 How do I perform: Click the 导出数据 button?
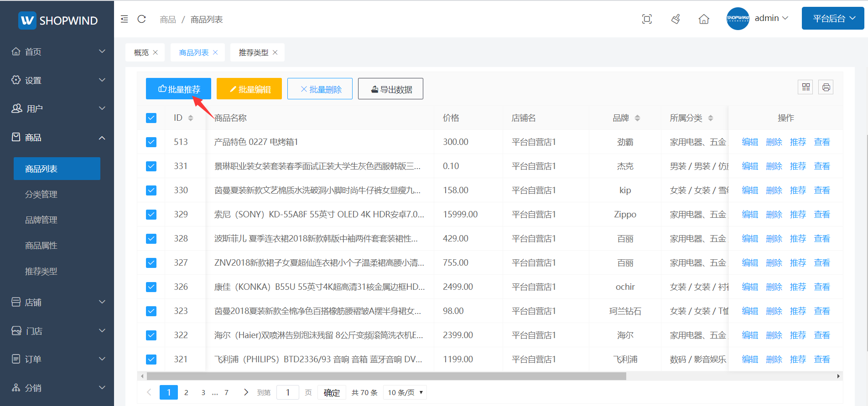tap(390, 88)
